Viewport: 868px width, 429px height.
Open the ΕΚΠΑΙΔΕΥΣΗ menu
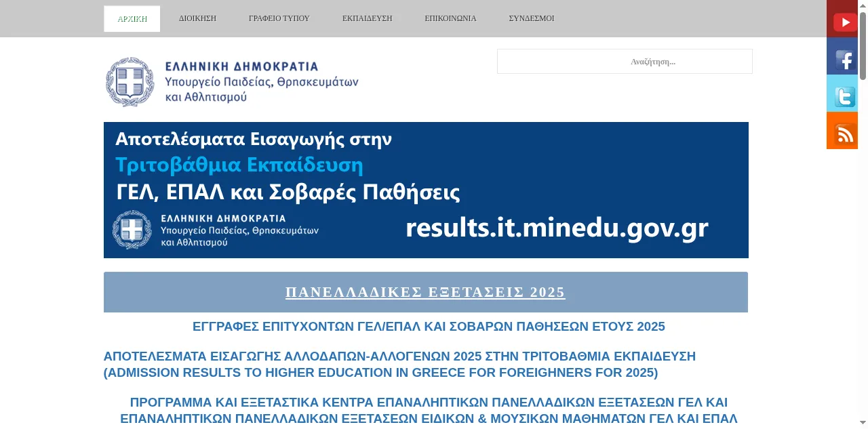coord(367,19)
